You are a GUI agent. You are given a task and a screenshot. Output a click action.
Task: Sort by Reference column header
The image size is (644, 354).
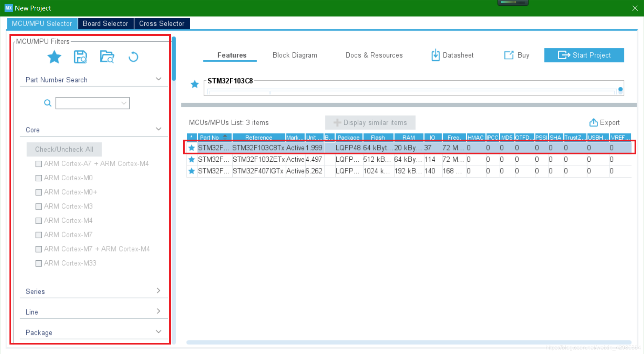point(259,137)
